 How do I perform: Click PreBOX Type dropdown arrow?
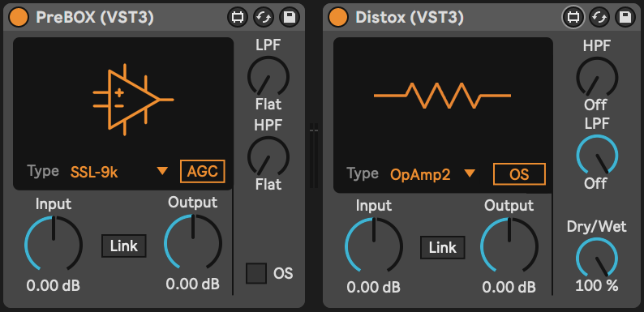tap(163, 171)
